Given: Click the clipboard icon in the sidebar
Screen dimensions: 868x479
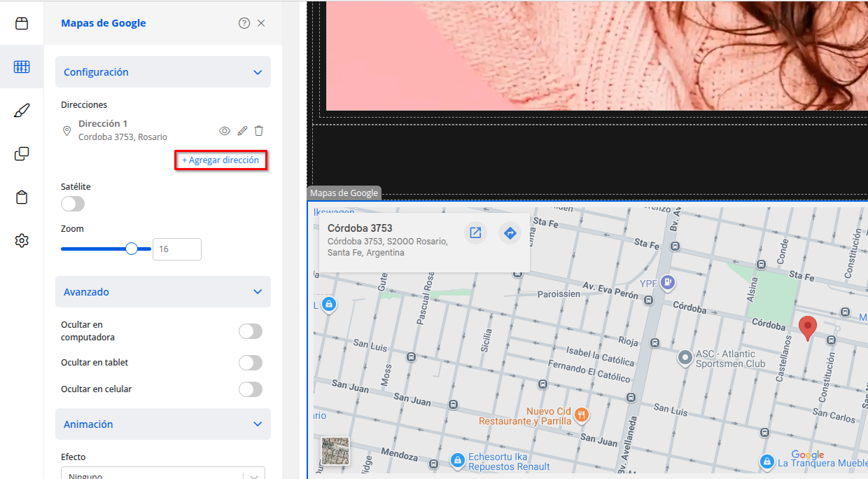Looking at the screenshot, I should click(22, 197).
